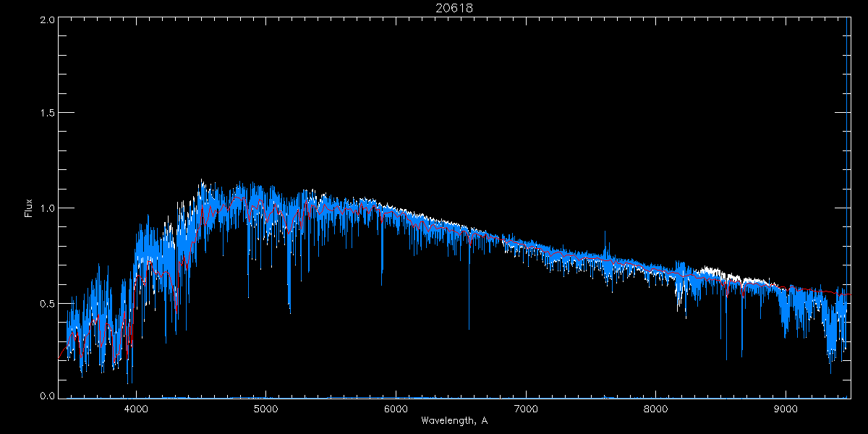The image size is (868, 434).
Task: Click the Flux y-axis label
Action: click(x=29, y=208)
